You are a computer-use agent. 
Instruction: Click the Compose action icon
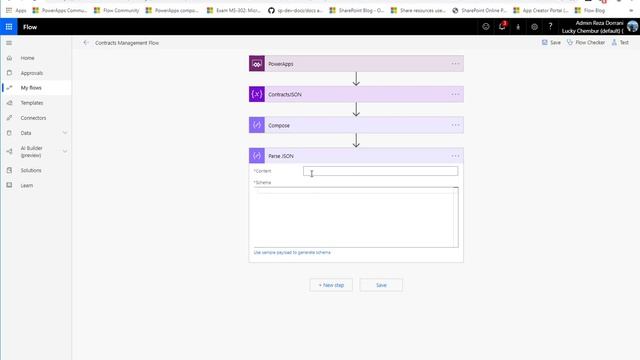click(257, 125)
